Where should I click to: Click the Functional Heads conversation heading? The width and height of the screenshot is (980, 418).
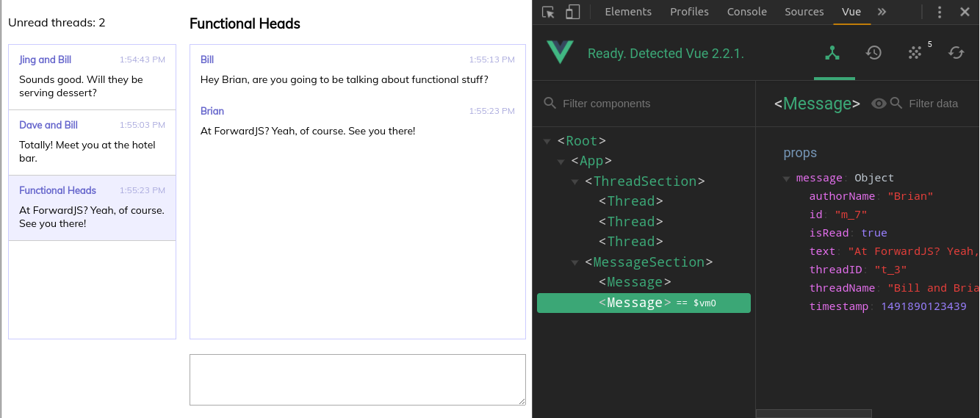point(245,24)
